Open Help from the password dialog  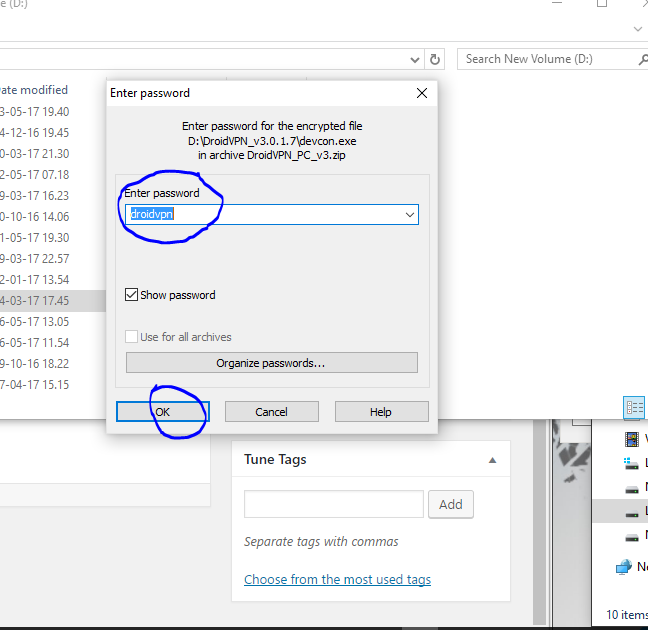[381, 412]
